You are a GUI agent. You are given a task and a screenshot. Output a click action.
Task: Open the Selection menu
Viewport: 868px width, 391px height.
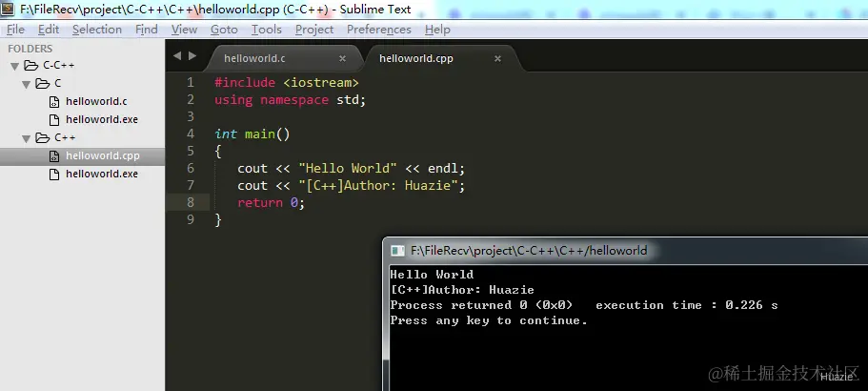tap(97, 30)
